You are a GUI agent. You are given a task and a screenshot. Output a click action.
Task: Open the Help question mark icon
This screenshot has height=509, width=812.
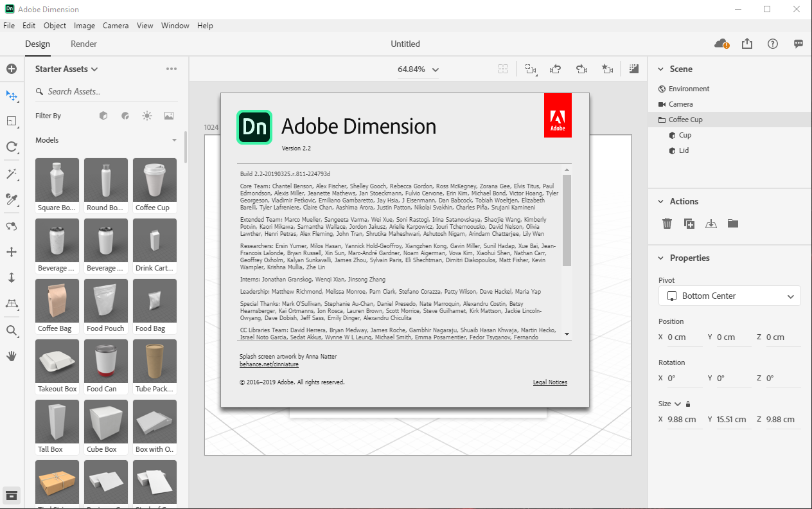773,44
